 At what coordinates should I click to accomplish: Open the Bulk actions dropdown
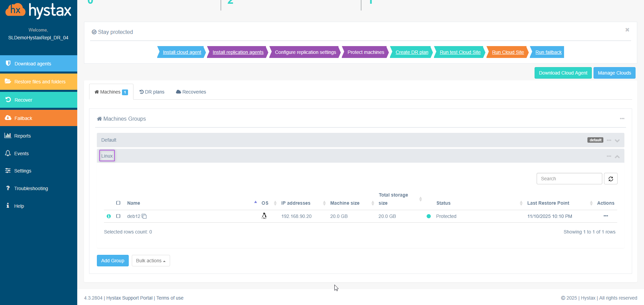click(x=151, y=261)
